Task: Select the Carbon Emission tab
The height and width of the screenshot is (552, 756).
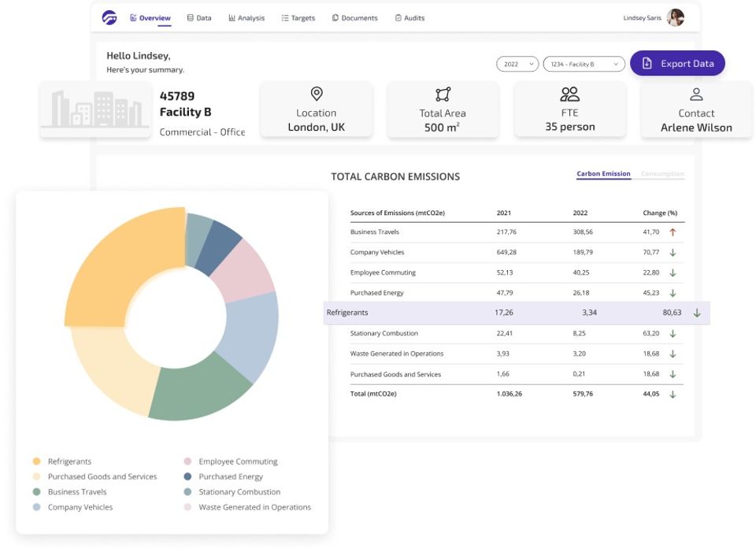Action: [604, 173]
